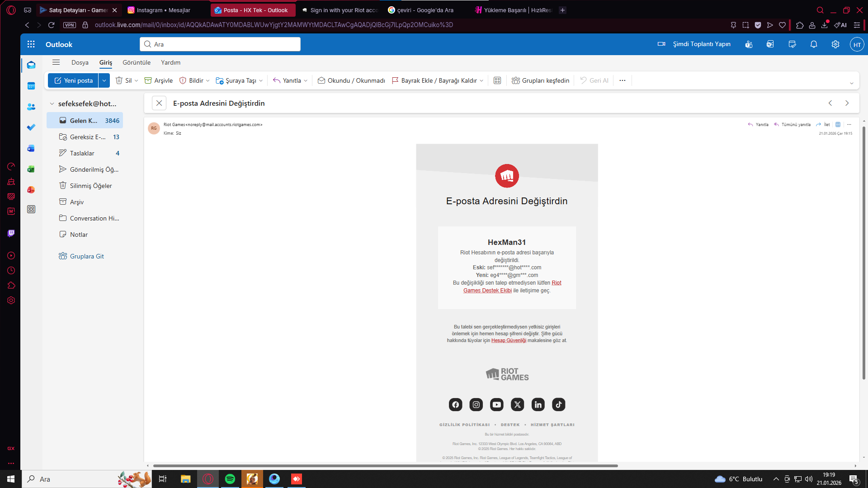Toggle the navigation pane hamburger button
The image size is (868, 488).
pyautogui.click(x=56, y=62)
